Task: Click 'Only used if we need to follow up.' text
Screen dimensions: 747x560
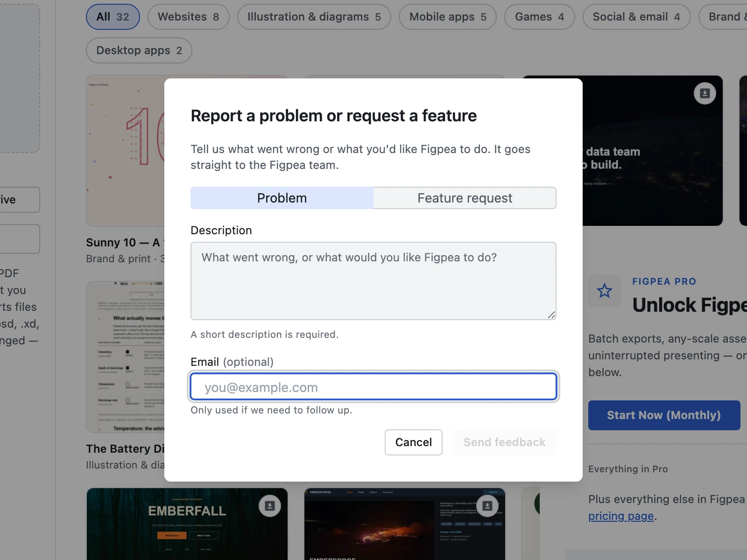Action: (271, 410)
